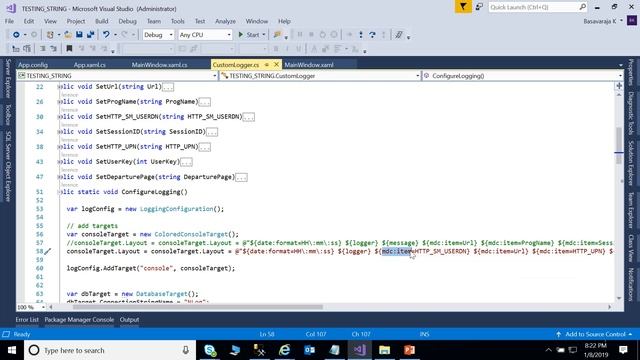Pin the CustomLogger.cs tab
Image resolution: width=640 pixels, height=360 pixels.
click(267, 64)
